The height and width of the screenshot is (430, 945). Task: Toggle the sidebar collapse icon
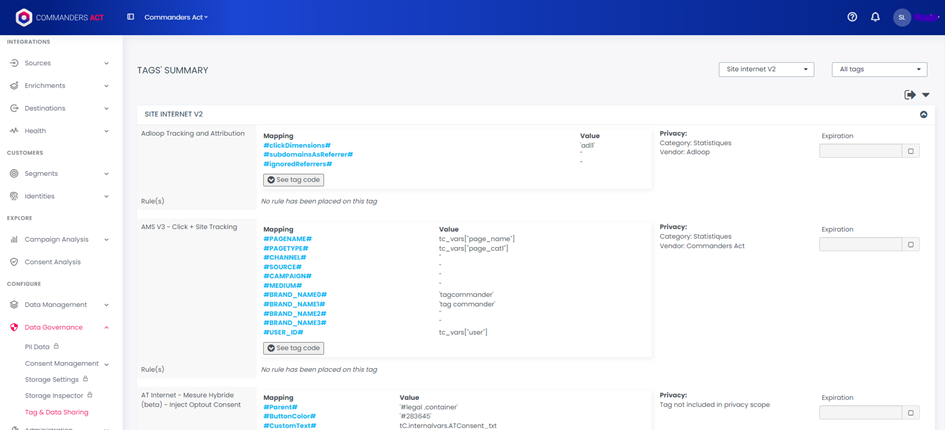tap(130, 17)
